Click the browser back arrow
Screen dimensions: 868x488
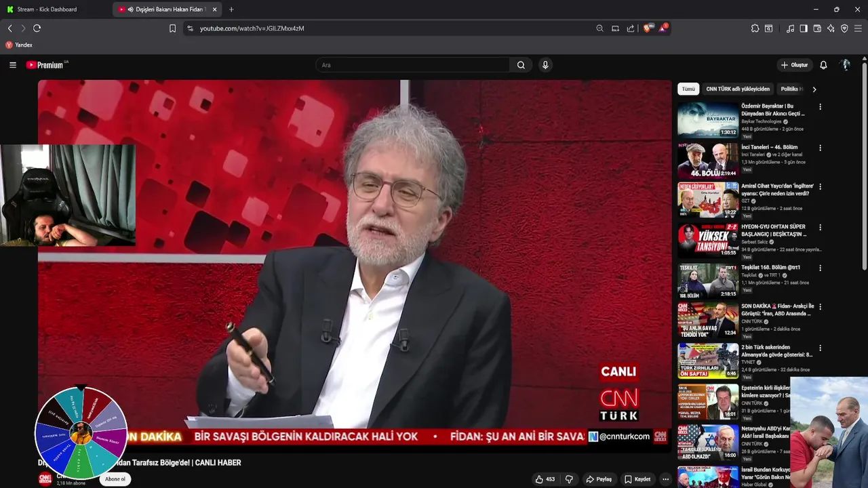point(10,28)
